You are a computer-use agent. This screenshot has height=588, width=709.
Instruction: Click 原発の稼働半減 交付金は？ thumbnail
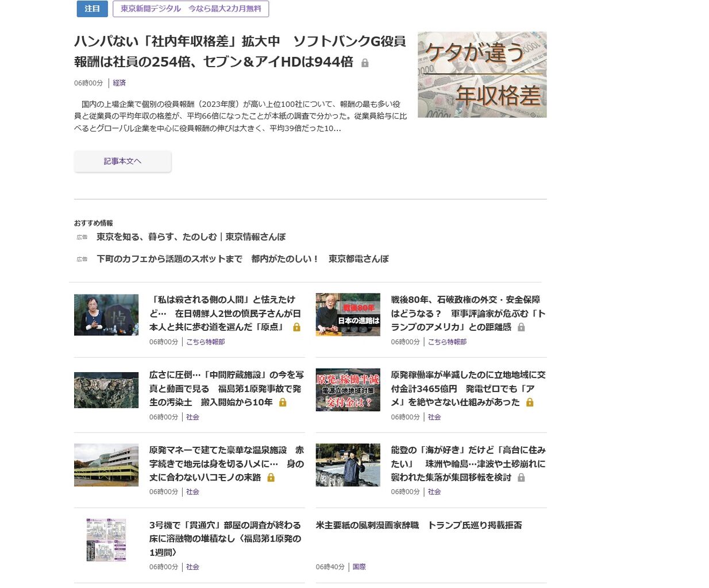pos(348,390)
